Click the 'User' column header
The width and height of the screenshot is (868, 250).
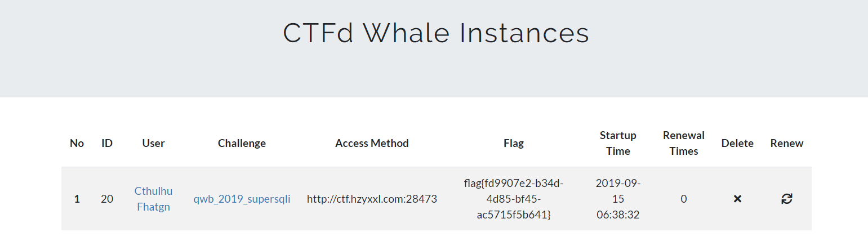(153, 143)
